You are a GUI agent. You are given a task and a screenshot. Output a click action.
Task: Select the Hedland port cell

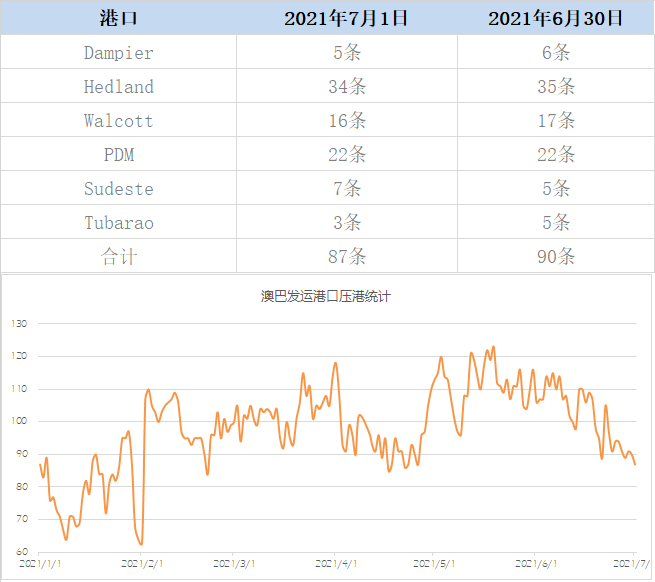tap(119, 87)
